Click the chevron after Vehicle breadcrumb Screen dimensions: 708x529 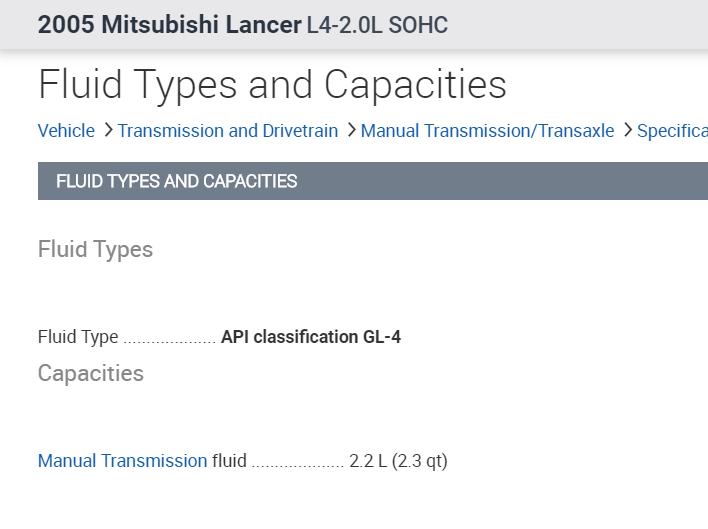107,131
